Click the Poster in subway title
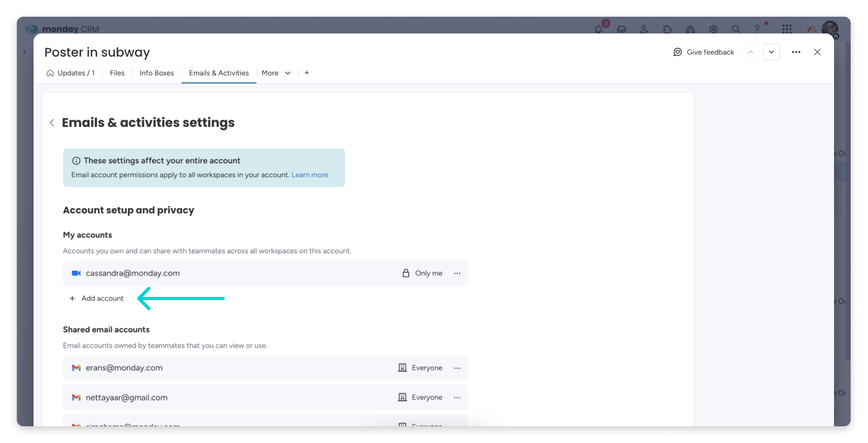The image size is (868, 443). [97, 52]
